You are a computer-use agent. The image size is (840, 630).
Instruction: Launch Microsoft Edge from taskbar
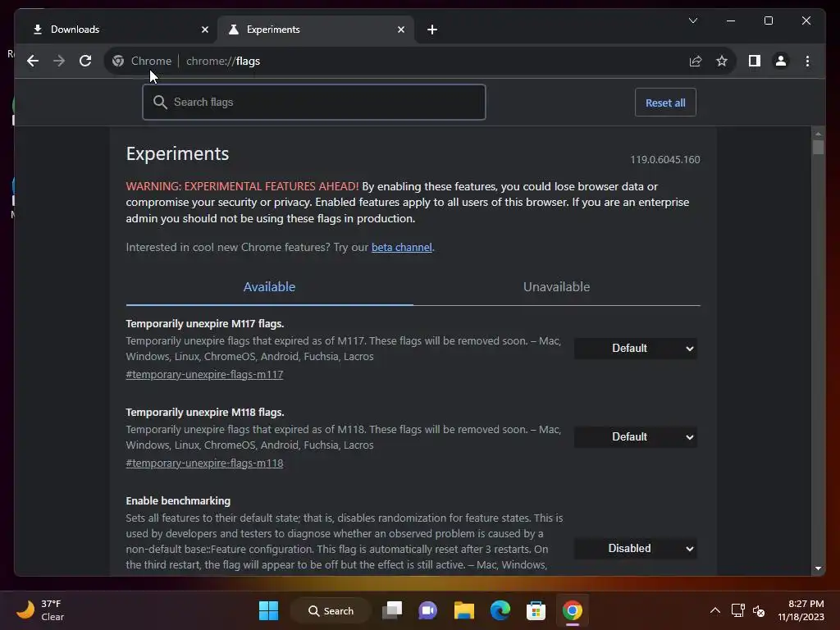[500, 610]
